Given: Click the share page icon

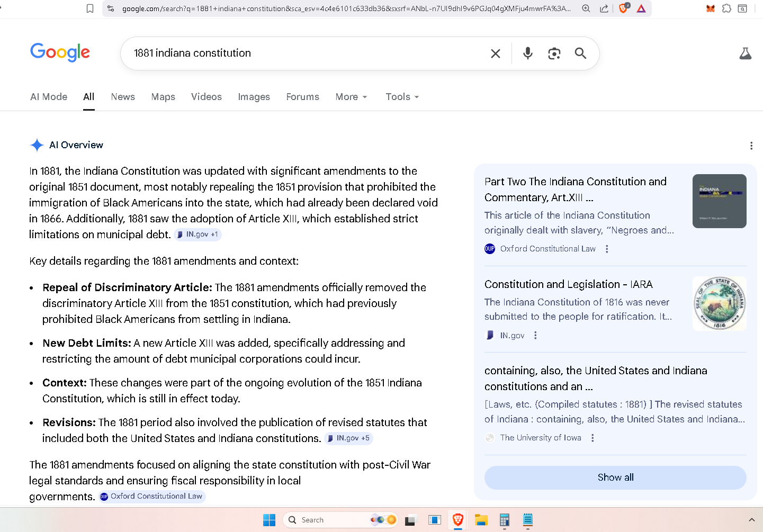Looking at the screenshot, I should click(x=604, y=8).
